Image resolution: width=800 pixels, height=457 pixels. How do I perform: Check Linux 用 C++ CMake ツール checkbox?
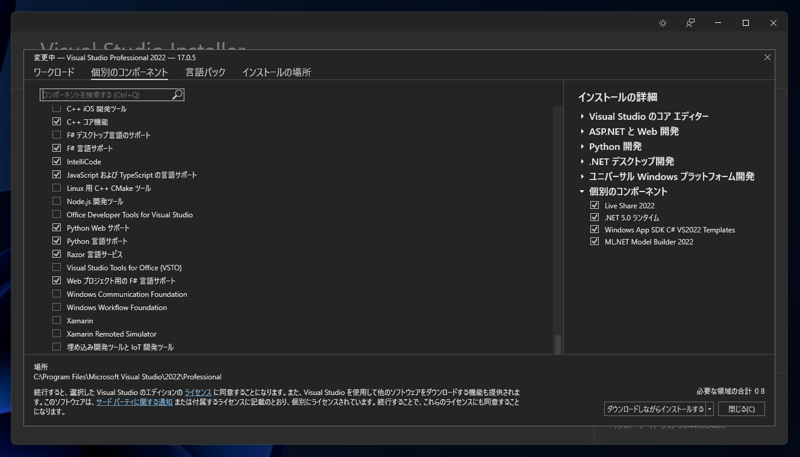[57, 188]
